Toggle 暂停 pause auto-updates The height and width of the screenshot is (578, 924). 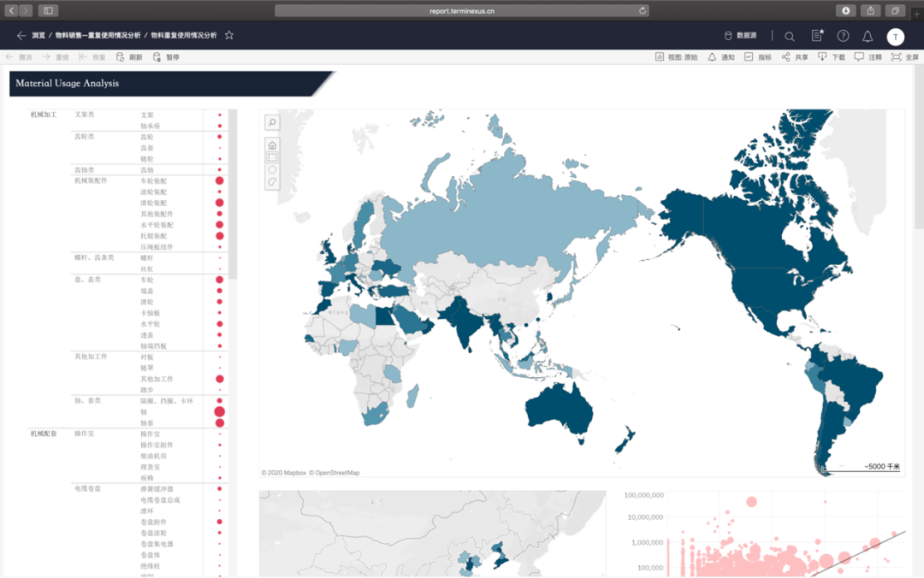coord(166,57)
